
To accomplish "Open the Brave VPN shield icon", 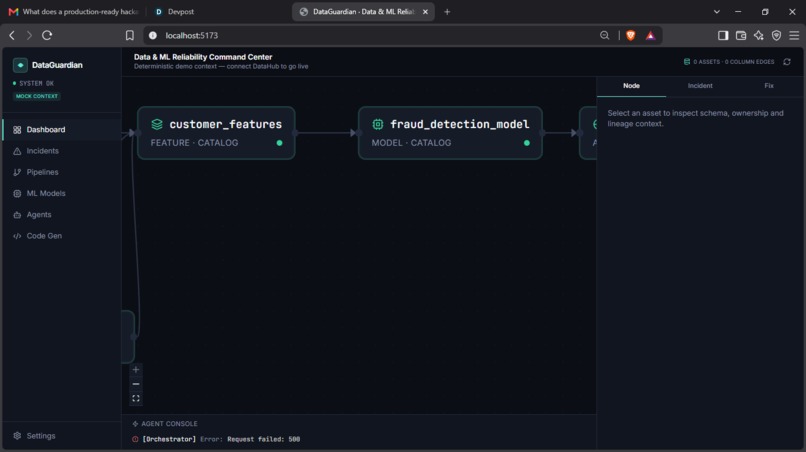I will tap(776, 35).
